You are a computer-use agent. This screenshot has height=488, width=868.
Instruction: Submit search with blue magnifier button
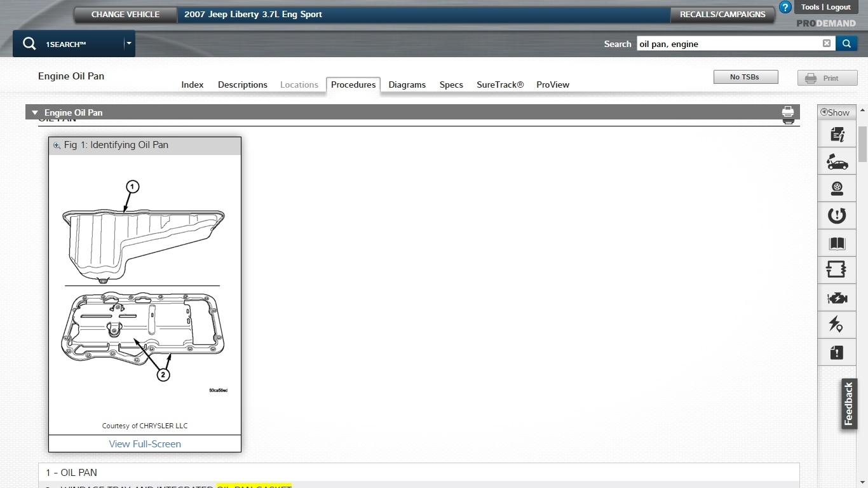click(846, 43)
